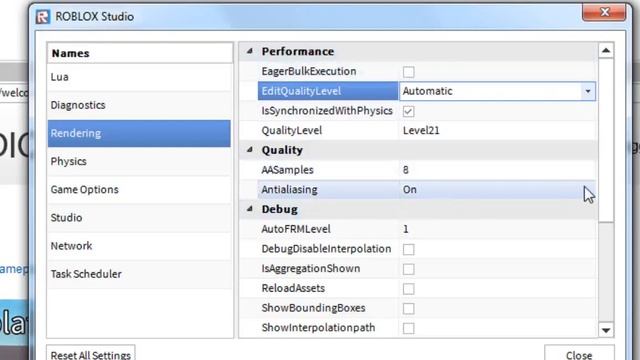Click the Reset All Settings button

click(x=91, y=354)
